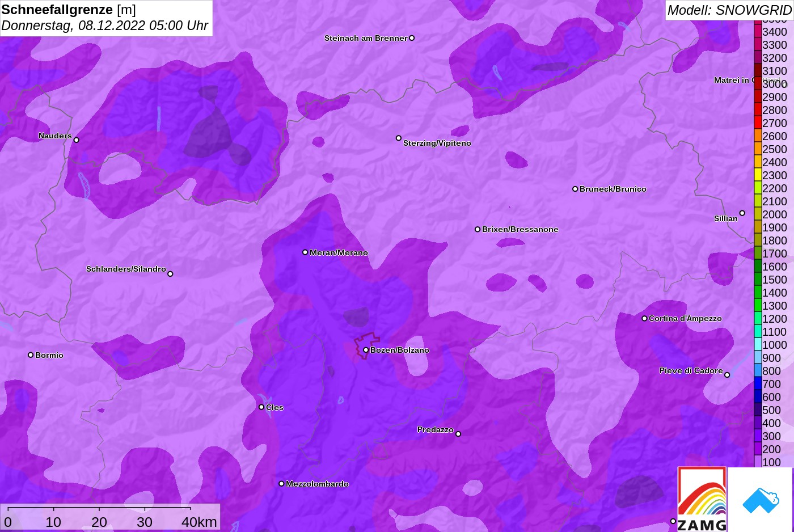Screen dimensions: 794x532
Task: Pick the 600 dark blue legend swatch
Action: click(x=758, y=397)
